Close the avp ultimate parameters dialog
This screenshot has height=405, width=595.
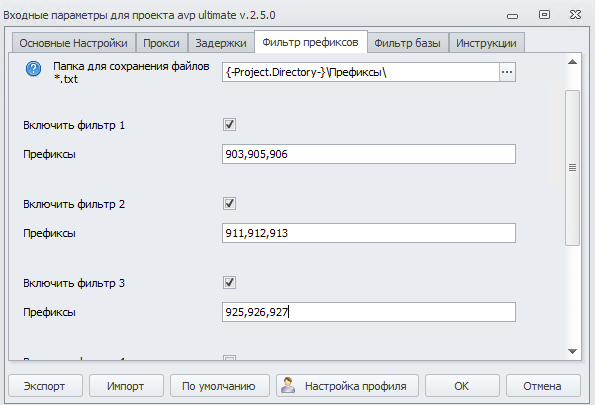[575, 15]
